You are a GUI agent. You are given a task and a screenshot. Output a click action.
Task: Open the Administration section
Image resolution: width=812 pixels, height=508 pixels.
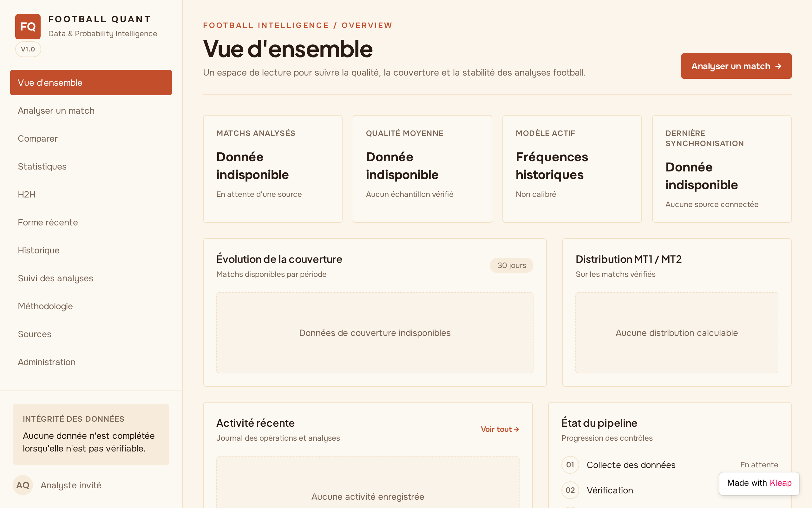(91, 362)
